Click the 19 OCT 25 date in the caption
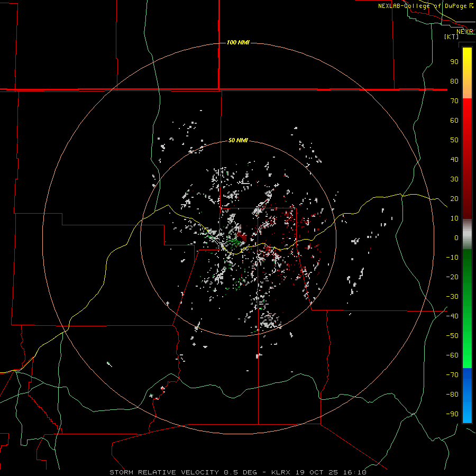Screen dimensions: 476x476 [317, 472]
